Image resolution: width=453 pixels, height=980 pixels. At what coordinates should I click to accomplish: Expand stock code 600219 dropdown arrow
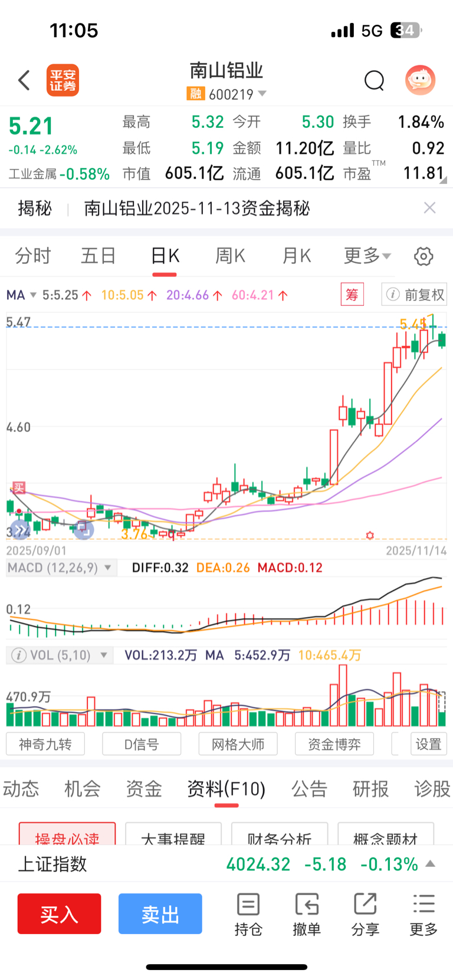pos(262,94)
